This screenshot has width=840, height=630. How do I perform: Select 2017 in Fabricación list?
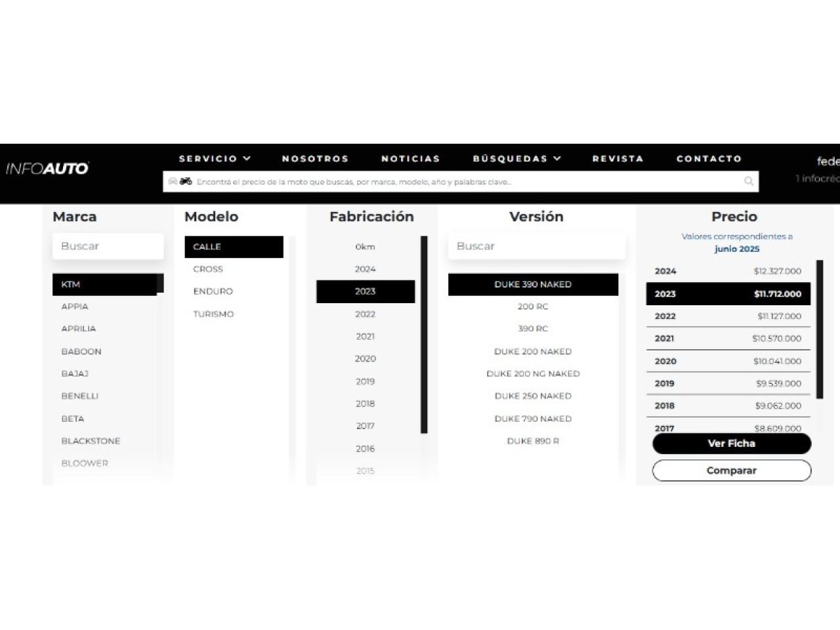click(x=366, y=426)
